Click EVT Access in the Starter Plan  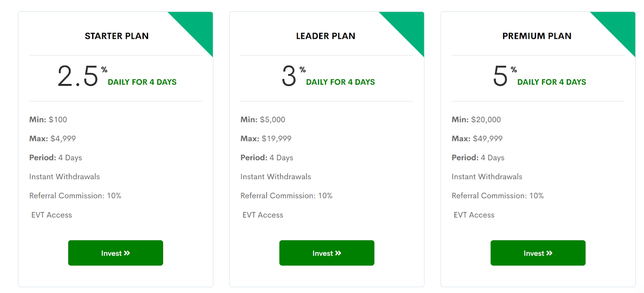[52, 215]
